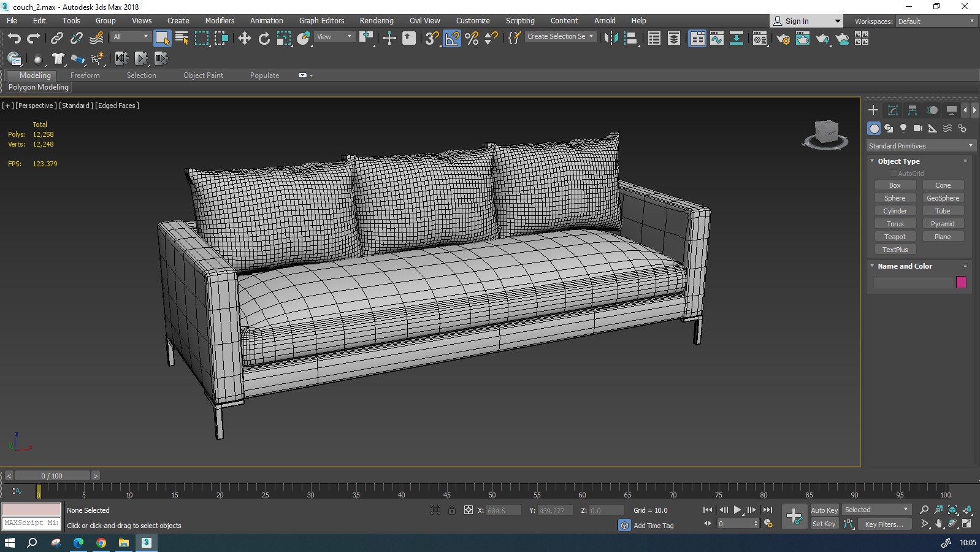The height and width of the screenshot is (552, 980).
Task: Click the GeoSphere primitive button
Action: coord(943,198)
